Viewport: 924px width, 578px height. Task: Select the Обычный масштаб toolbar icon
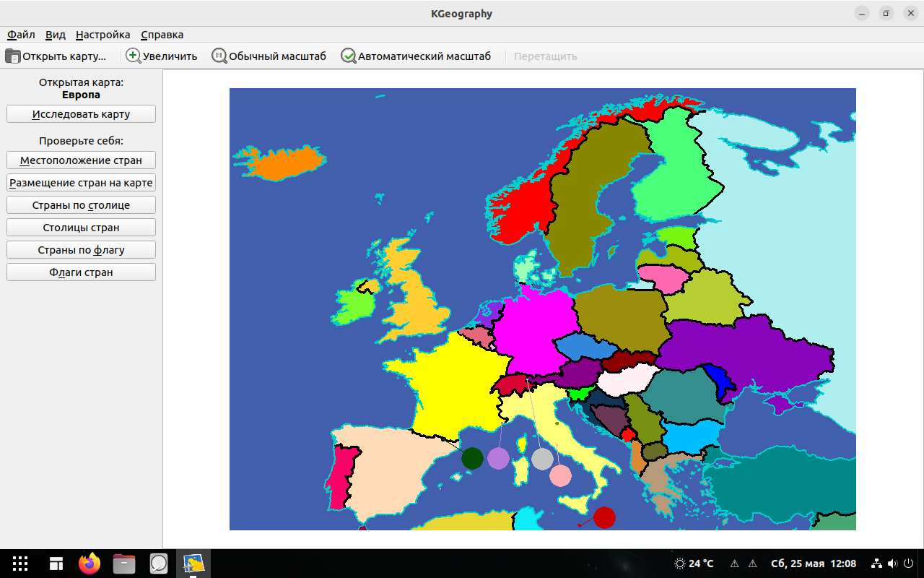click(219, 56)
